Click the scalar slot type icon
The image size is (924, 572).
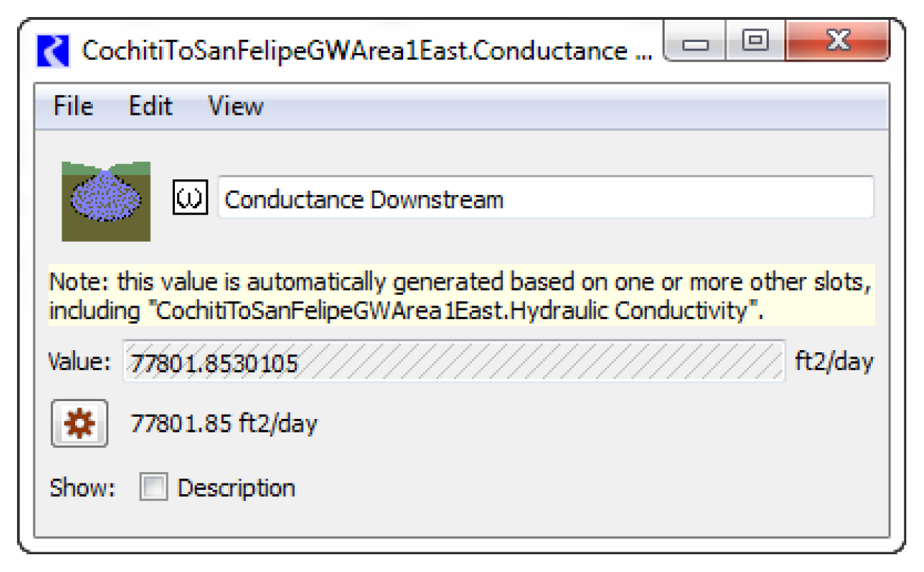point(190,200)
